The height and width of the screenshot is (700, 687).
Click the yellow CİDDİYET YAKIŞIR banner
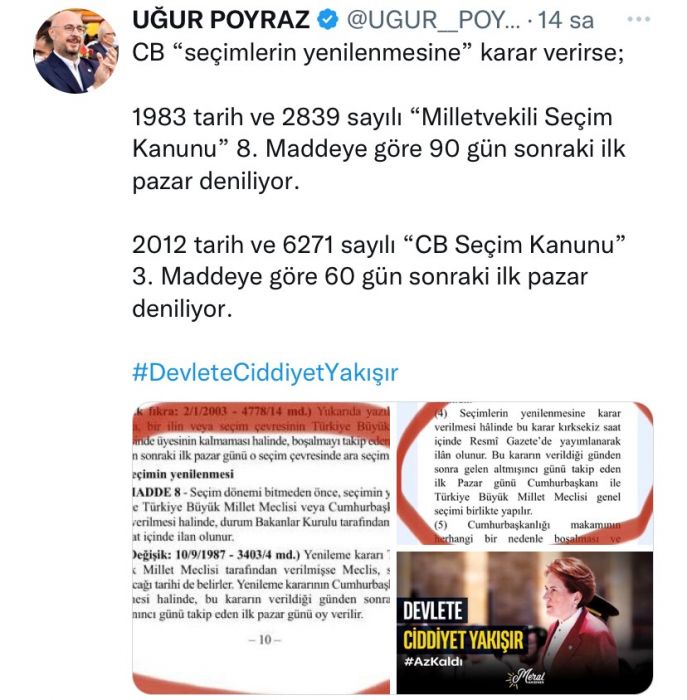[x=463, y=640]
